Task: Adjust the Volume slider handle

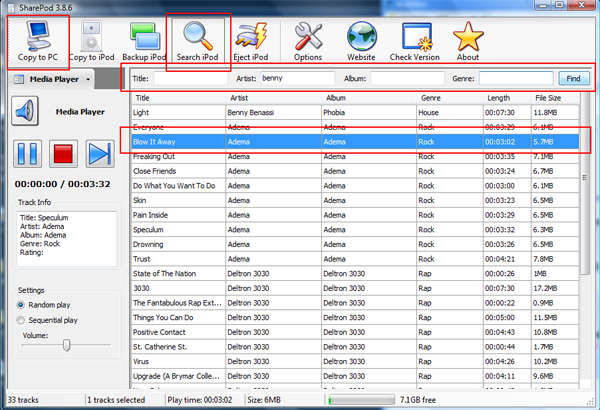Action: 67,345
